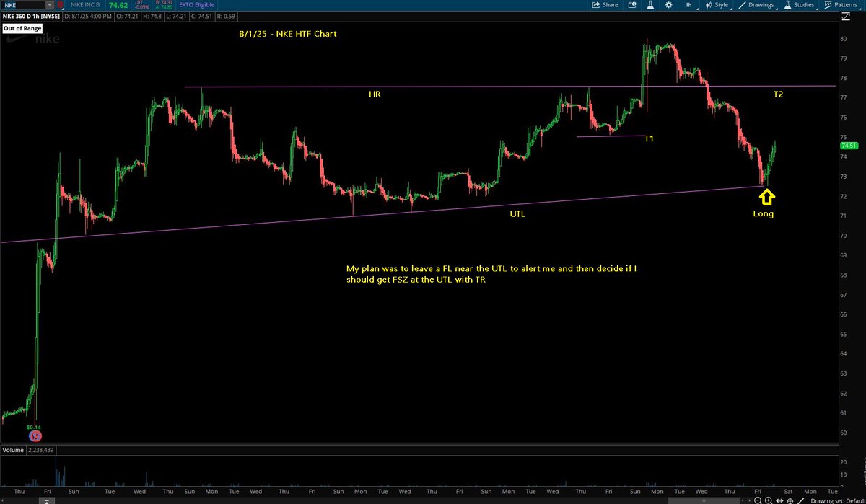This screenshot has height=504, width=866.
Task: Select the UTL trendline label
Action: click(517, 214)
